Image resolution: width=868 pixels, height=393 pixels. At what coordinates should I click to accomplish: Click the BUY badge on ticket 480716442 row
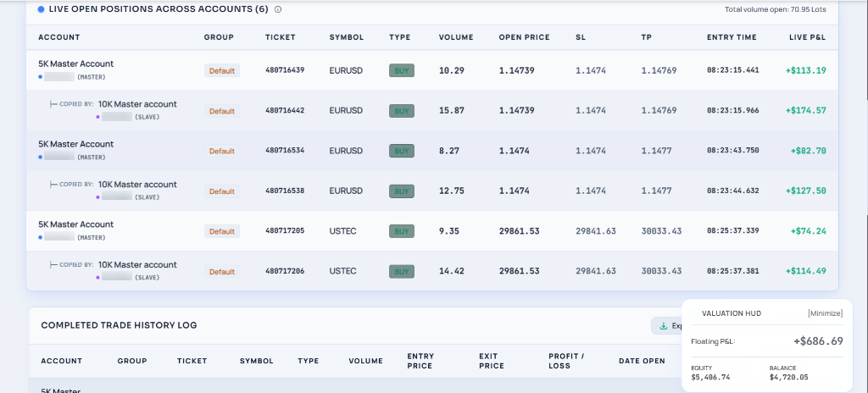point(401,111)
